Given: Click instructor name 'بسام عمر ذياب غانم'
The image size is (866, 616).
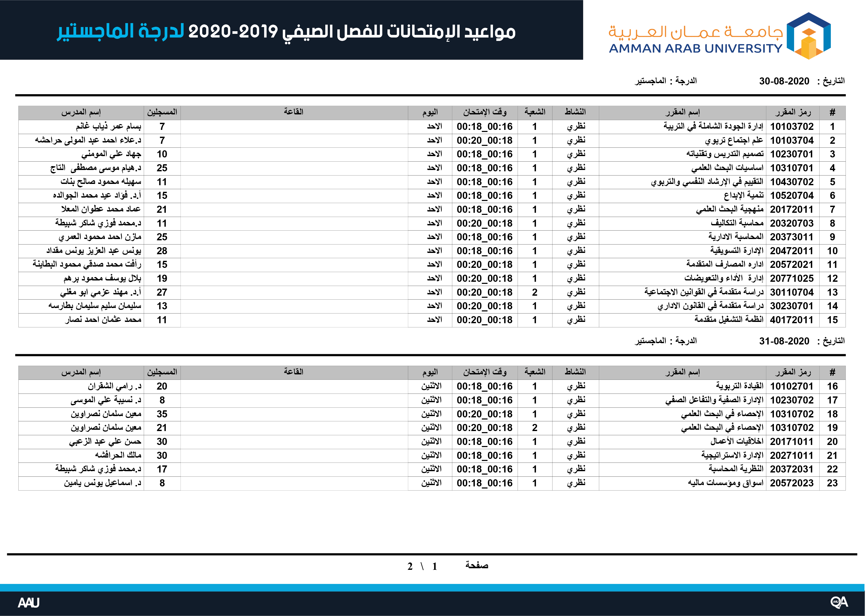Looking at the screenshot, I should pyautogui.click(x=109, y=126).
